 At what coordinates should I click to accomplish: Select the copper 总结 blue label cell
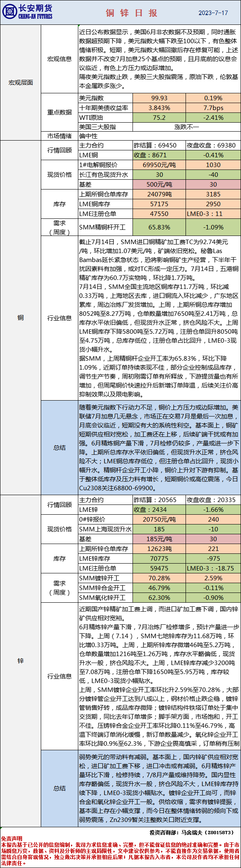coord(60,447)
